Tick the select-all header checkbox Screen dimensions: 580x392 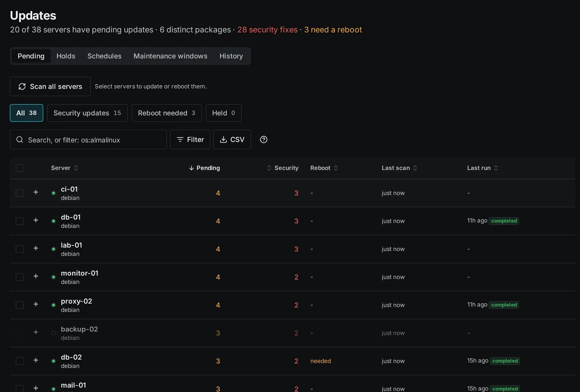pos(20,168)
